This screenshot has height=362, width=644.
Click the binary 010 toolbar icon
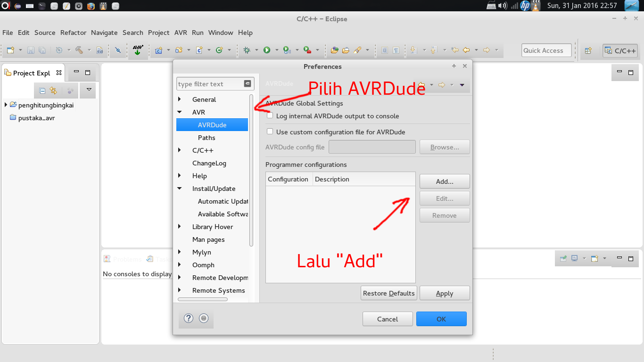[99, 50]
